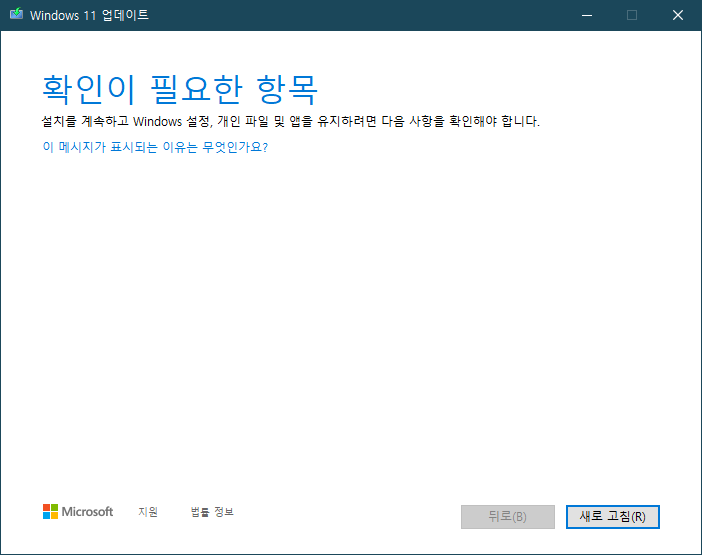Click the 새로 고침(R) button

pyautogui.click(x=612, y=517)
